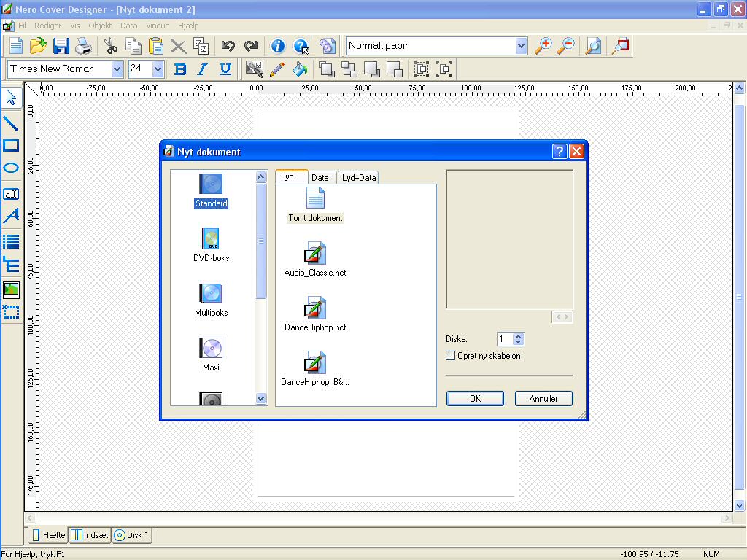The image size is (747, 560).
Task: Click the main canvas vertical scroll down arrow
Action: (739, 506)
